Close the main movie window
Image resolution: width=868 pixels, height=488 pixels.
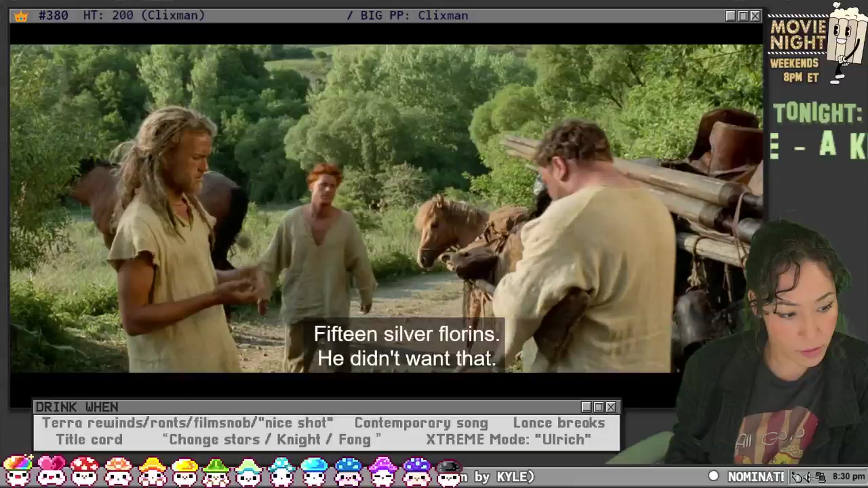[x=755, y=16]
